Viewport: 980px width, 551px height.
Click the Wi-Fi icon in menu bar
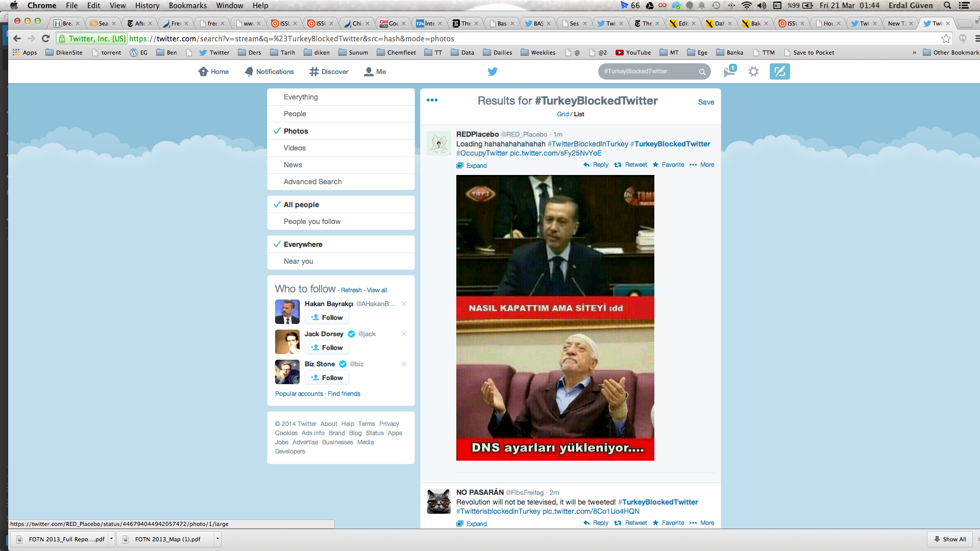[747, 6]
